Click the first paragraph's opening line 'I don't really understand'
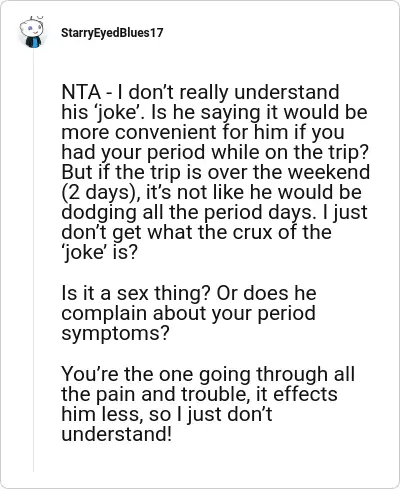This screenshot has height=489, width=400. pyautogui.click(x=228, y=92)
